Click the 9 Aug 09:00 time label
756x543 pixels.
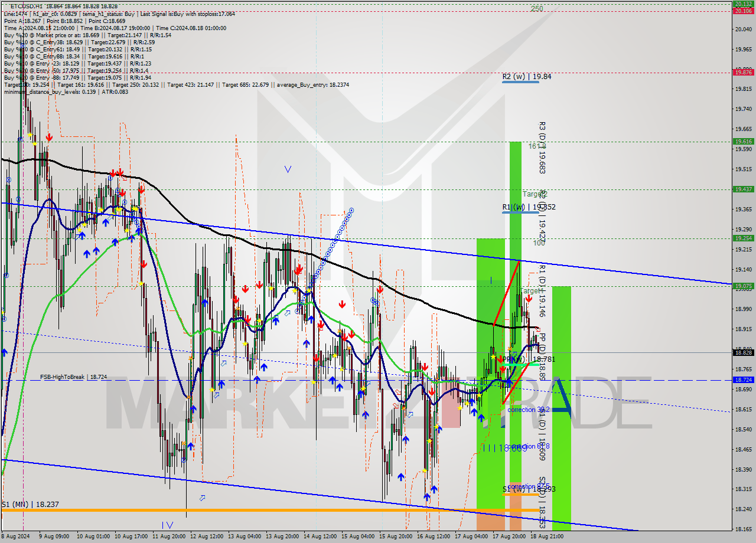point(53,537)
